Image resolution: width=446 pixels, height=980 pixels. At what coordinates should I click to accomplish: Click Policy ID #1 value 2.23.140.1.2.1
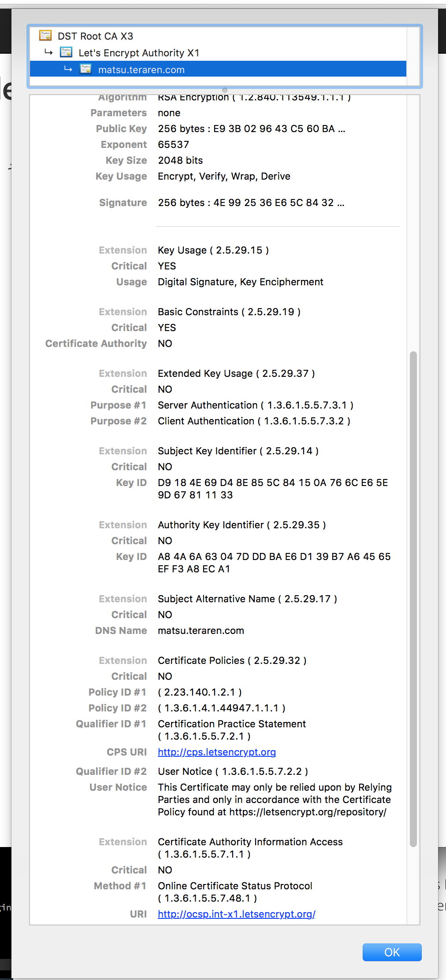200,692
